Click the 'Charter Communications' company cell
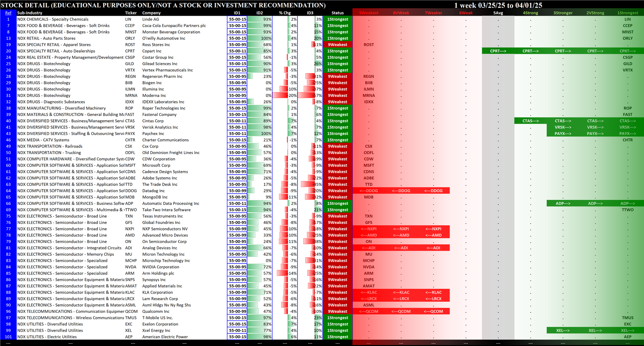The width and height of the screenshot is (644, 346). [166, 140]
